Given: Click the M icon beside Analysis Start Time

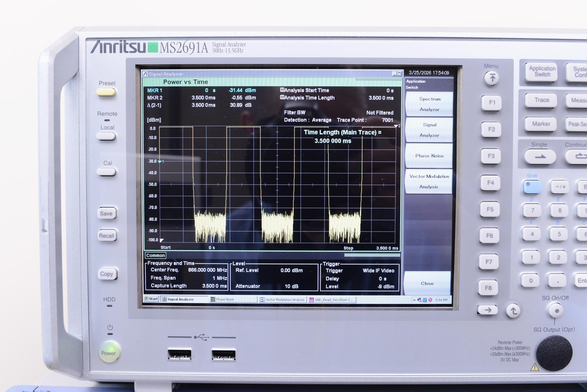Looking at the screenshot, I should click(x=281, y=90).
